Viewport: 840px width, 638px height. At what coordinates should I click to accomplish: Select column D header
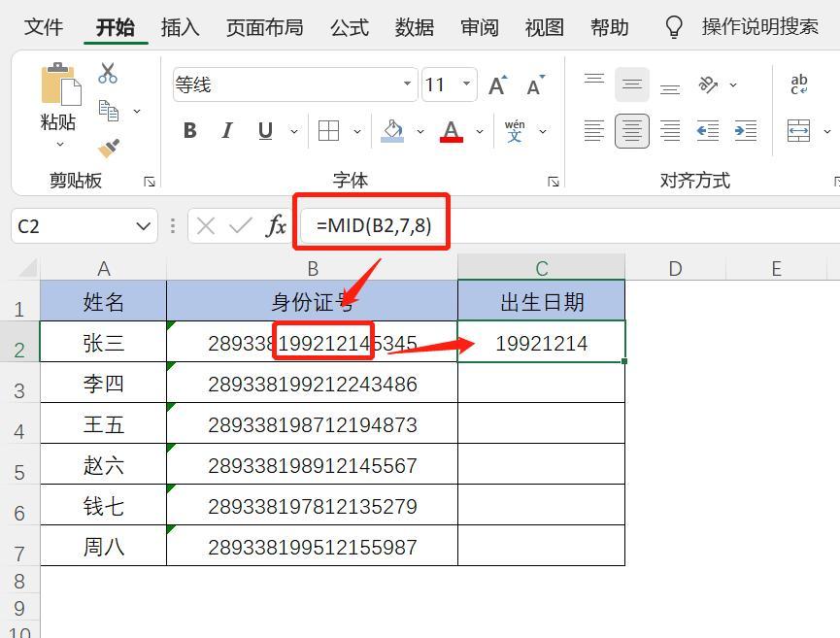[676, 268]
